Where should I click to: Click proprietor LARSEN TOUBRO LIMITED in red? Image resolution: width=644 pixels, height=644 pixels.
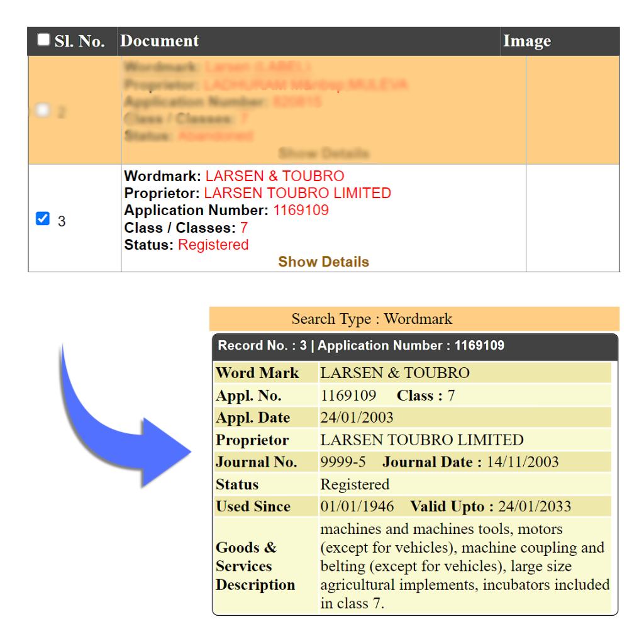(x=297, y=193)
